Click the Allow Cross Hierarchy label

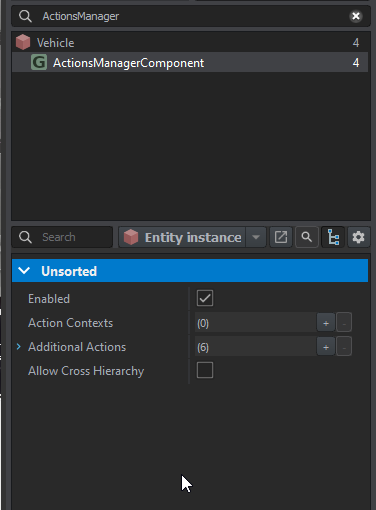pos(86,371)
